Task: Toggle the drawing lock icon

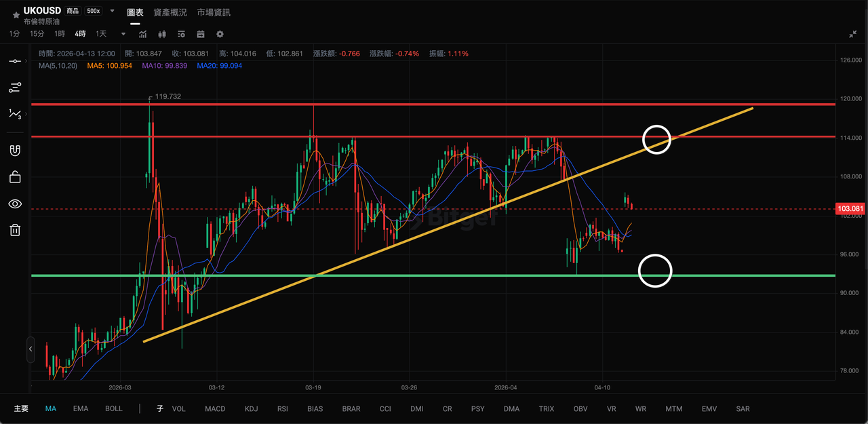Action: point(15,176)
